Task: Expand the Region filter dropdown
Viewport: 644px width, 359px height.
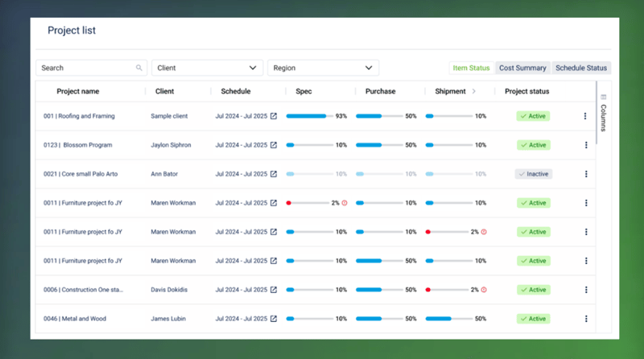Action: [x=324, y=68]
